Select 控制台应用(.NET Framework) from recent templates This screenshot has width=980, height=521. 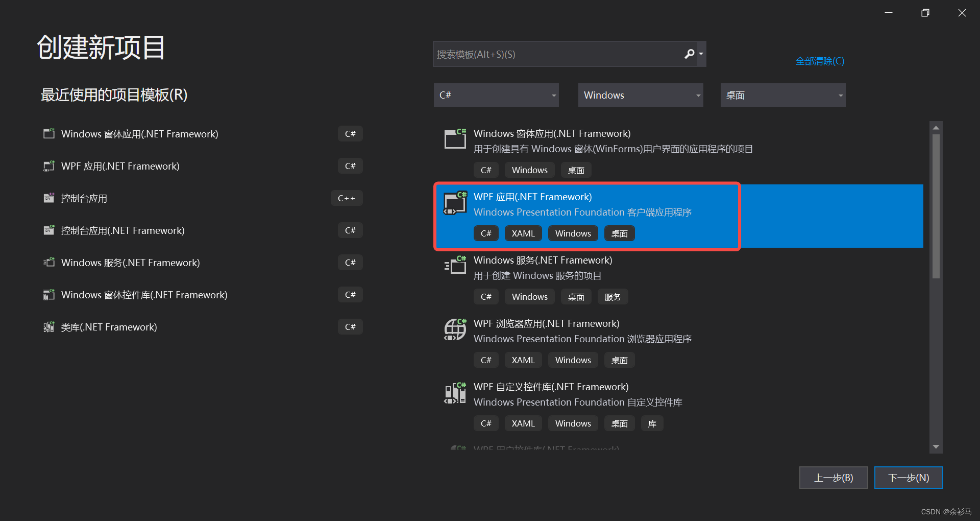click(x=122, y=230)
